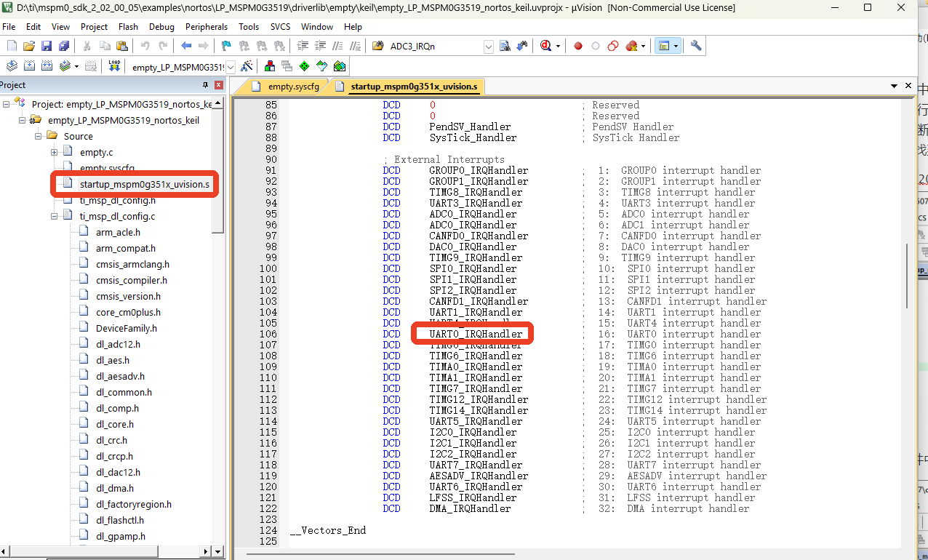Click UART0_IRQHandler on line 106
Screen dimensions: 928x560
[476, 334]
